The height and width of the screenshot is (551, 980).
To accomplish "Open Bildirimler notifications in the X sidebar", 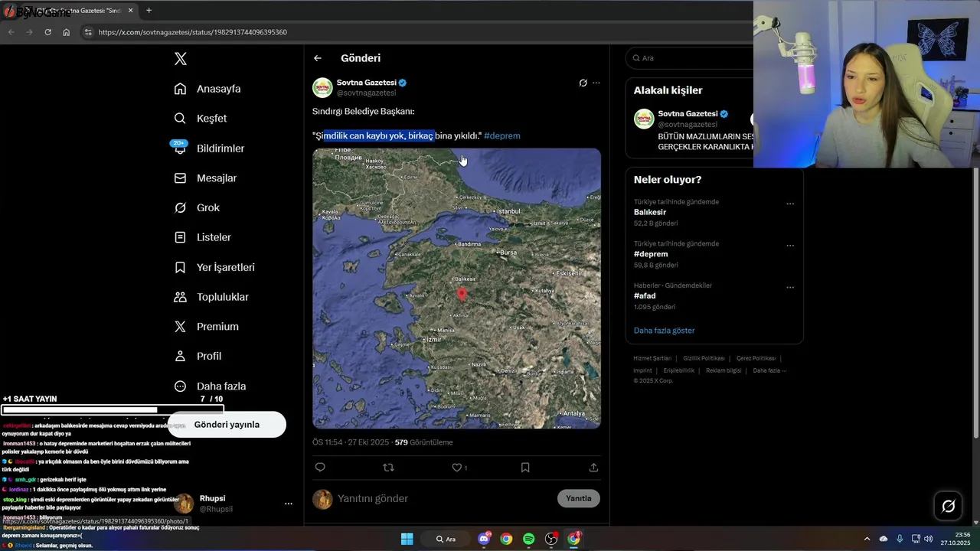I will pyautogui.click(x=209, y=148).
